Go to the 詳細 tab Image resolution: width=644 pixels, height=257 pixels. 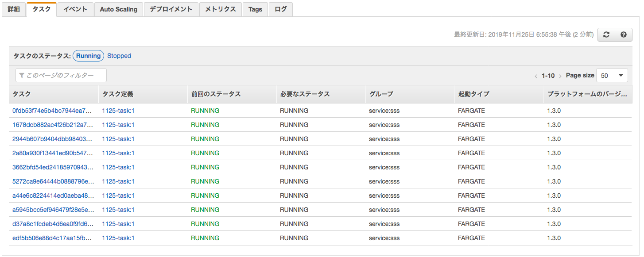pos(14,9)
